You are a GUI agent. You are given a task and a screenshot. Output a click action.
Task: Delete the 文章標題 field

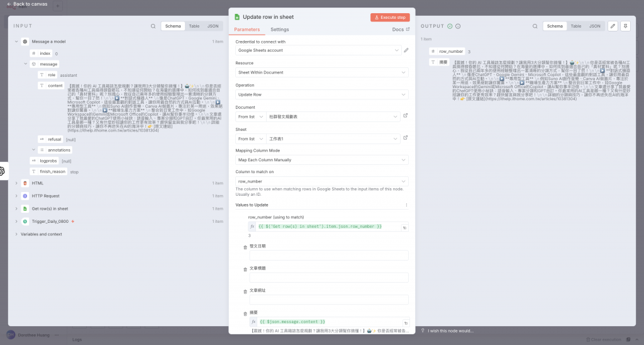tap(245, 269)
